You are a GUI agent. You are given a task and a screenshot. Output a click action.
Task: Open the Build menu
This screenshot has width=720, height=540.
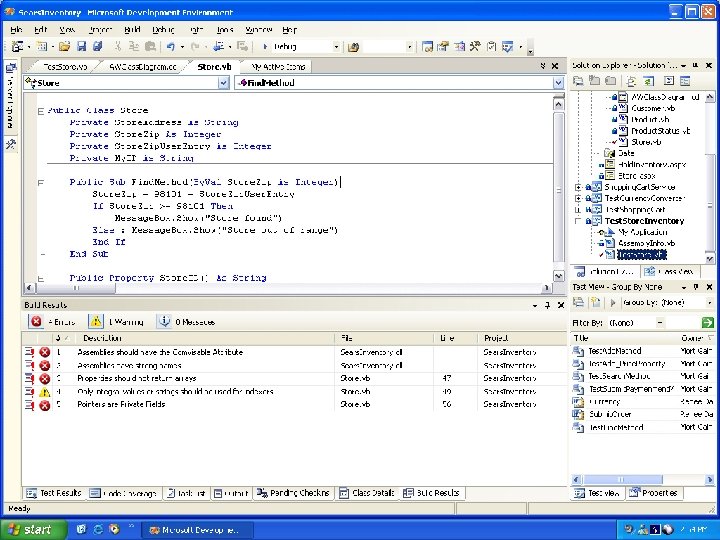[x=130, y=30]
